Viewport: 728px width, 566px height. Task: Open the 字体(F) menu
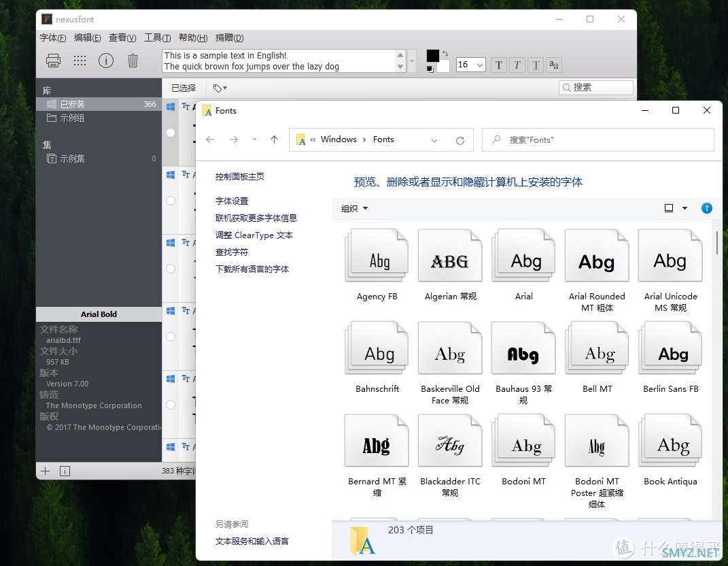(52, 37)
